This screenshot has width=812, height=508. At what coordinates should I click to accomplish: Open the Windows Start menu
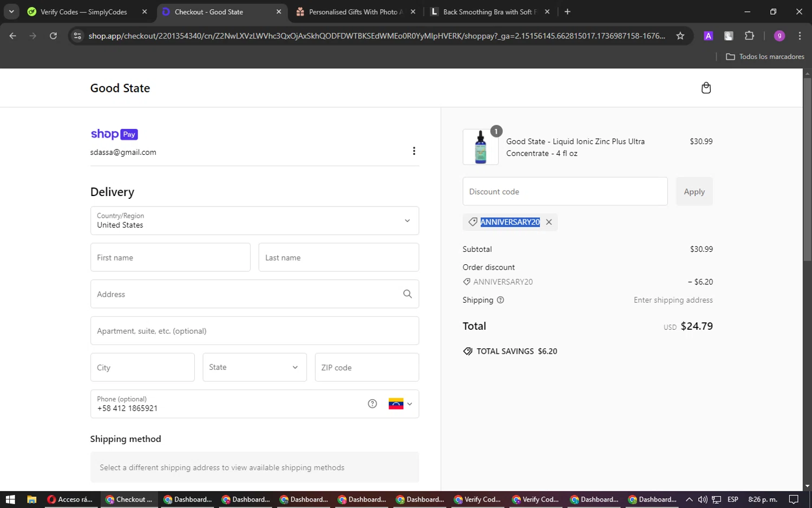(10, 499)
